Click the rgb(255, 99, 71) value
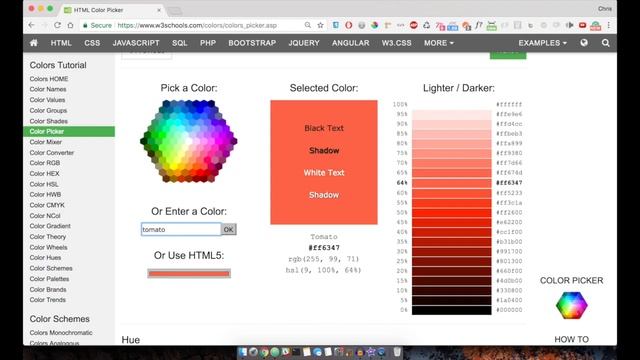This screenshot has width=640, height=360. point(324,259)
